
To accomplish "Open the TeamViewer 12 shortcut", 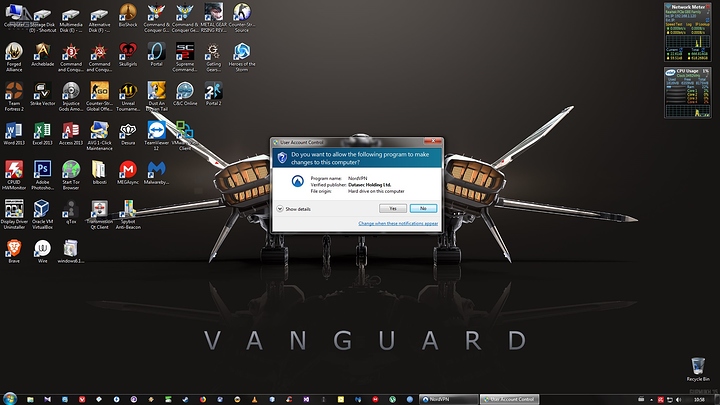I will pos(156,132).
